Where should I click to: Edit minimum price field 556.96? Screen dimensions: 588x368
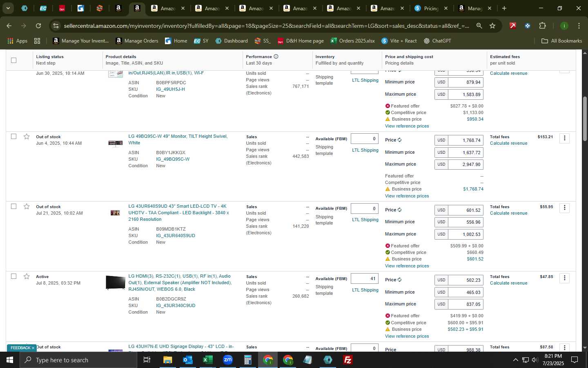coord(465,222)
